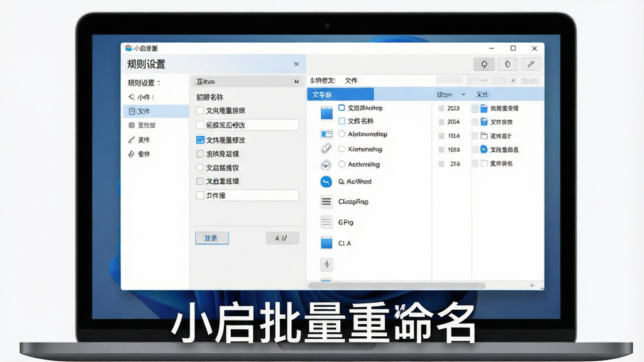Click into the lower text field

252,195
